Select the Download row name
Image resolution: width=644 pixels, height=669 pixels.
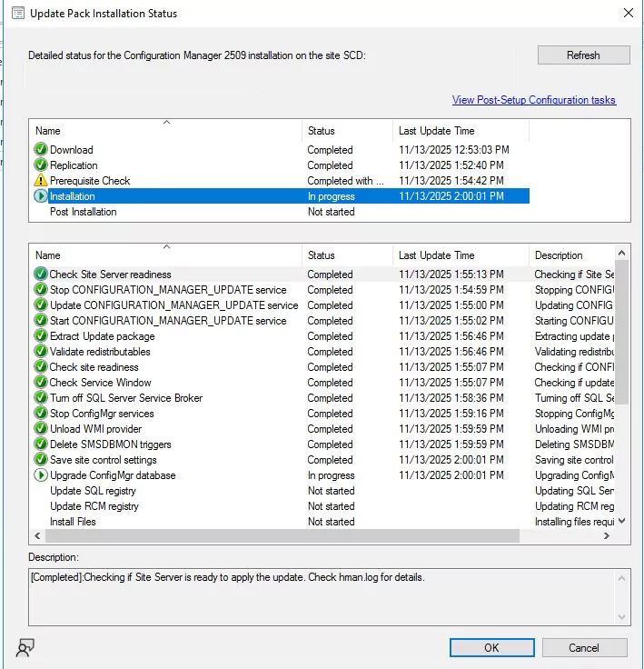click(x=71, y=150)
